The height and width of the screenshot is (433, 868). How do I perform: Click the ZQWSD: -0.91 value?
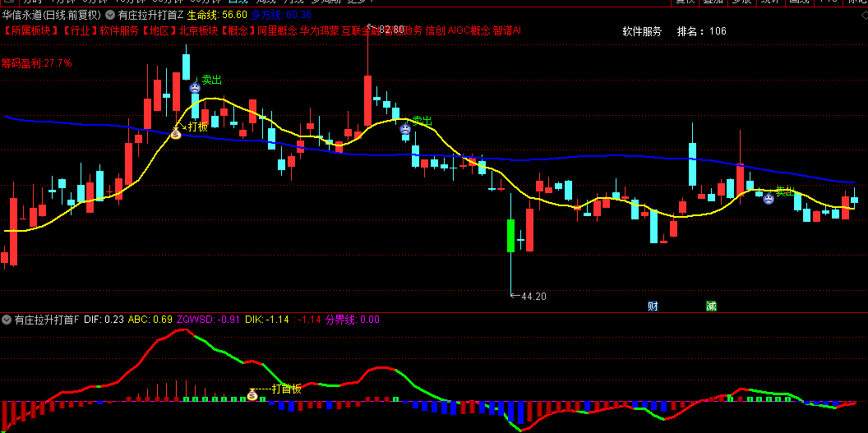tap(209, 320)
